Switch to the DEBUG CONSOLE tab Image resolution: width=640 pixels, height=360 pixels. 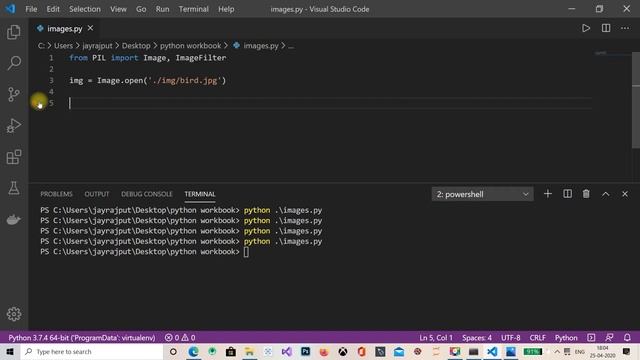[147, 194]
